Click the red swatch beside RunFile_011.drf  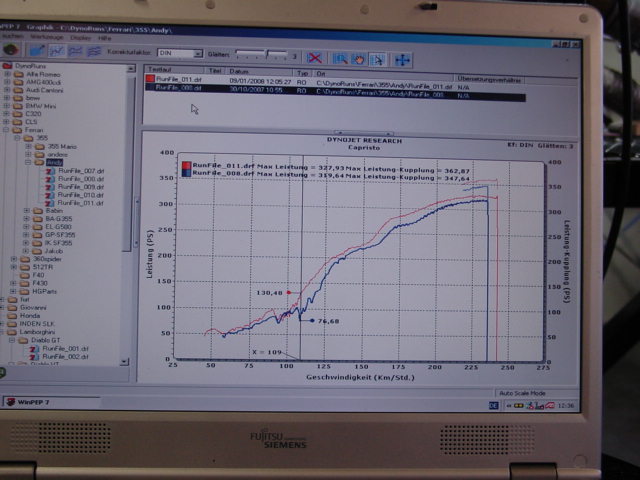(x=150, y=78)
